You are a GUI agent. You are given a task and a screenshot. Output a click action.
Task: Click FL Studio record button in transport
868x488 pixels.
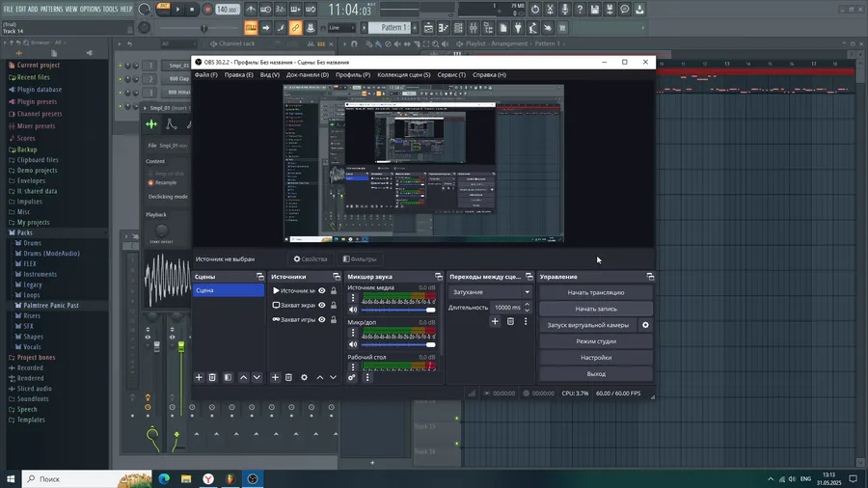207,10
